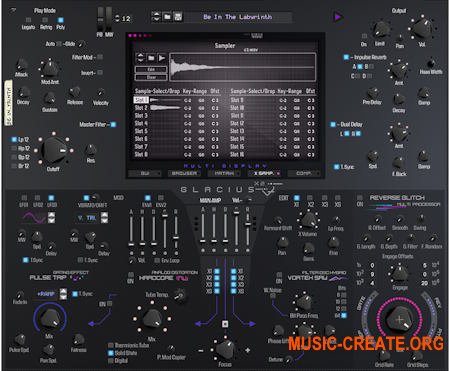Toggle the Poly play mode box
Viewport: 450px width, 371px height.
[61, 20]
